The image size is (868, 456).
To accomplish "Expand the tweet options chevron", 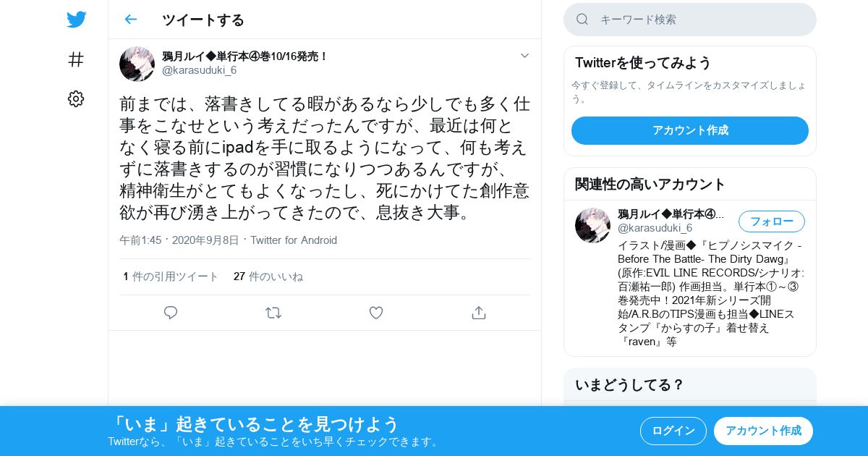I will (524, 56).
